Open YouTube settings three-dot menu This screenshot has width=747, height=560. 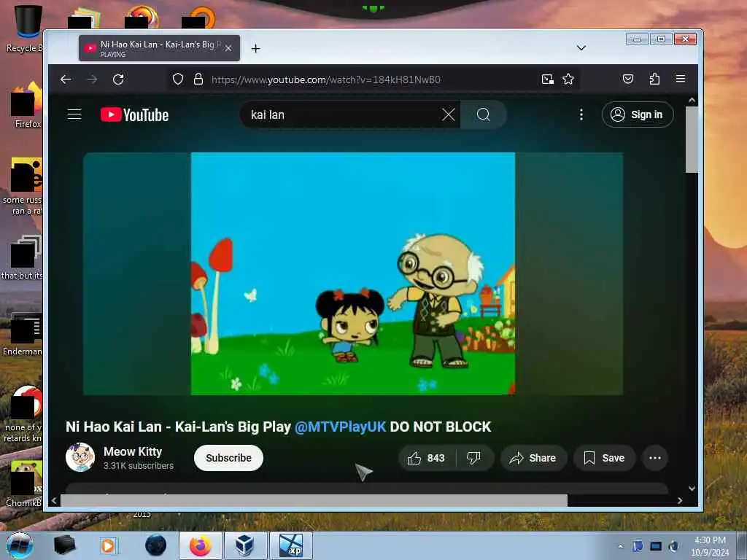[581, 114]
